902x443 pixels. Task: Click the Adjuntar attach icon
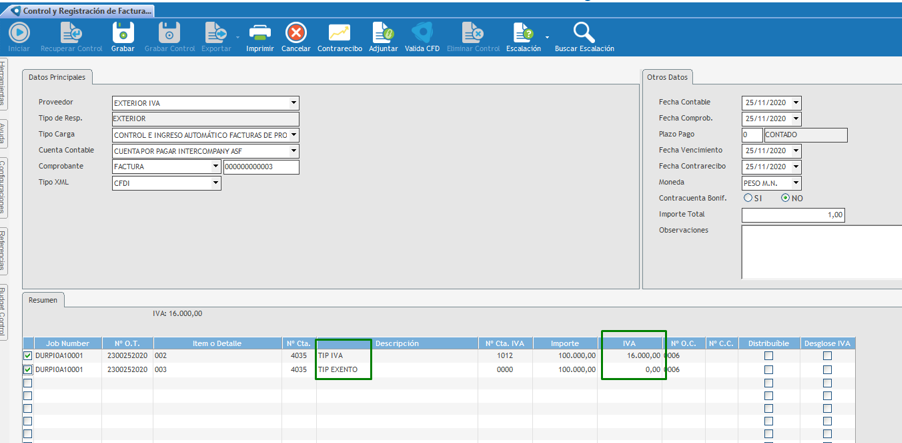[x=383, y=34]
